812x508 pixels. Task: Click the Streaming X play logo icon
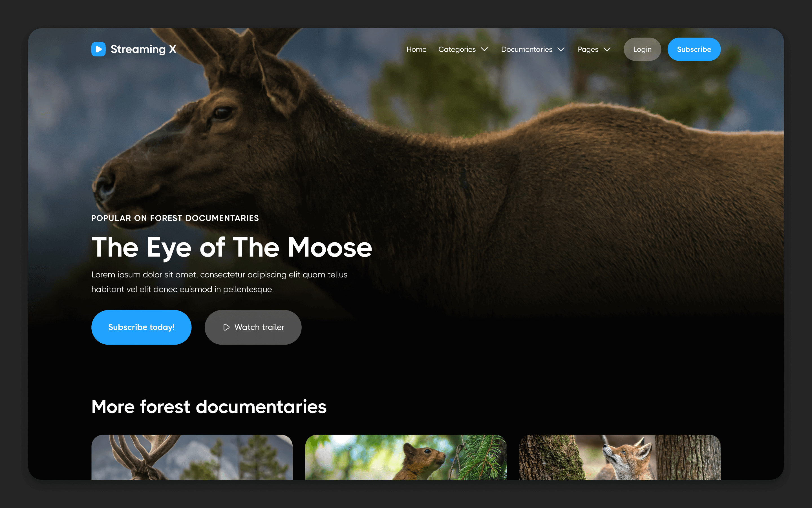pos(98,49)
